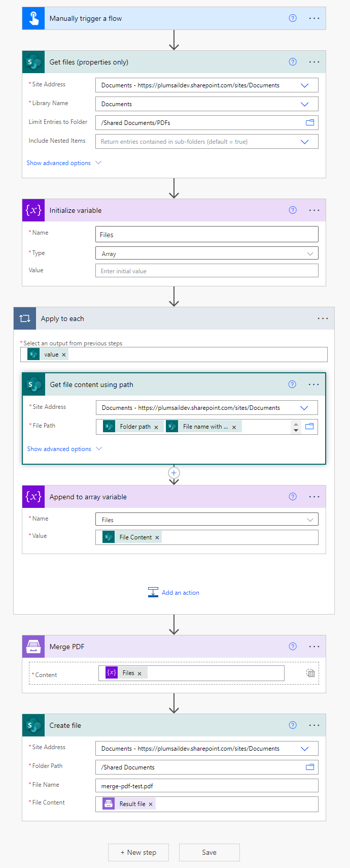Switch Merge PDF Content to array input mode
This screenshot has height=868, width=350.
(x=310, y=673)
